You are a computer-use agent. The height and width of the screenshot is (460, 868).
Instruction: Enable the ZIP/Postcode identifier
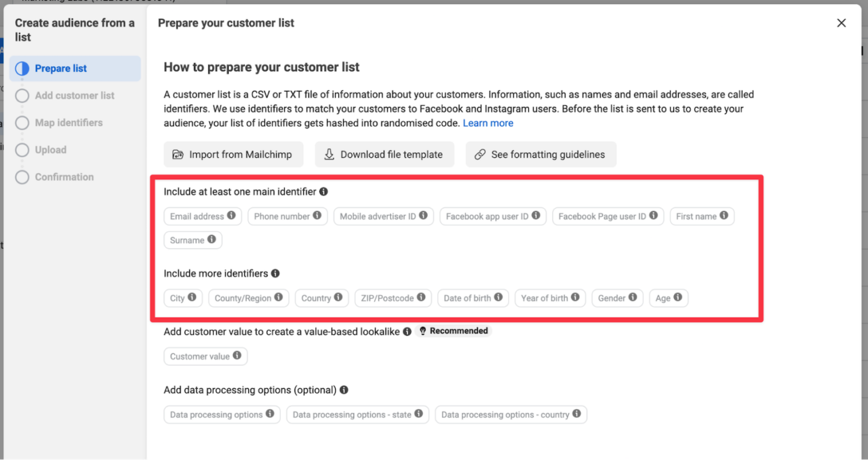coord(393,298)
